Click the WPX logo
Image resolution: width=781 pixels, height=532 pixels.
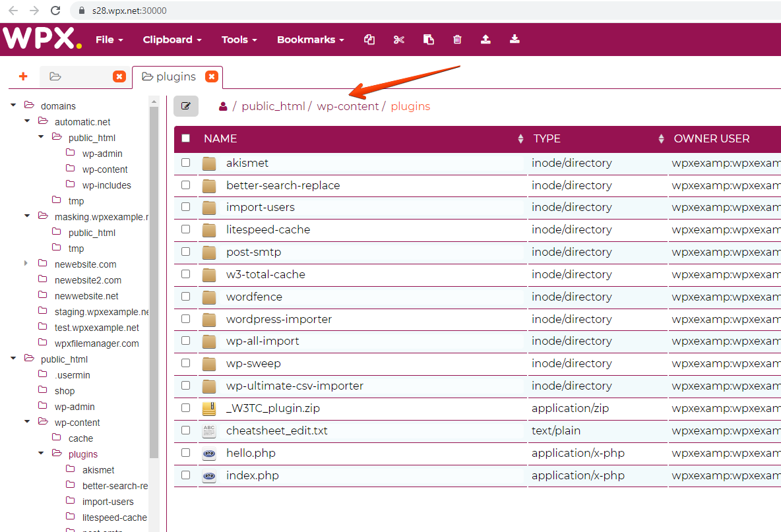tap(42, 38)
